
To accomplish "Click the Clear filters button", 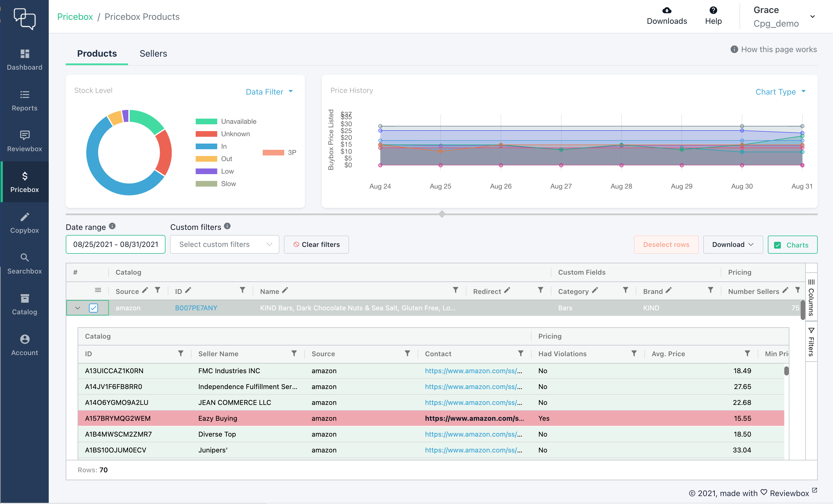I will [x=316, y=244].
